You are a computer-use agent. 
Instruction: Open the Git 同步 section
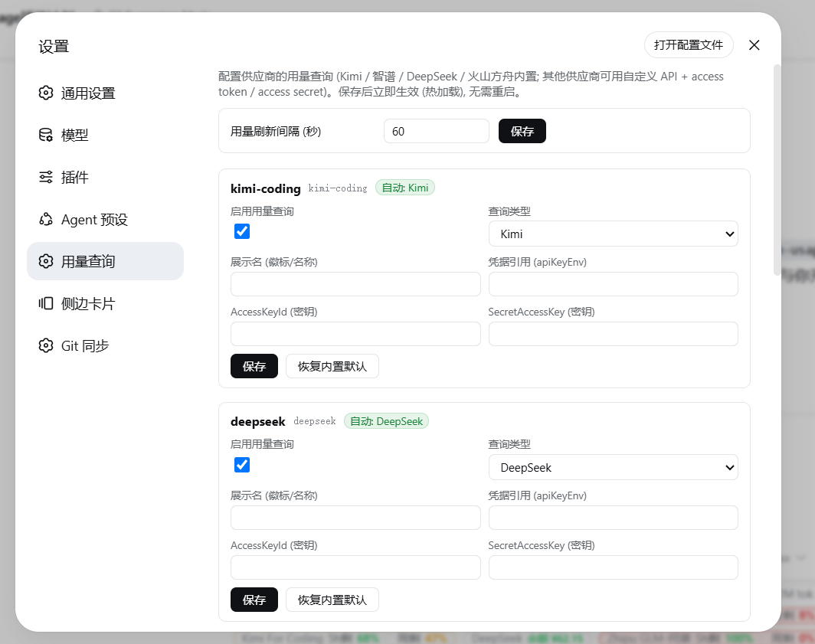click(x=105, y=345)
